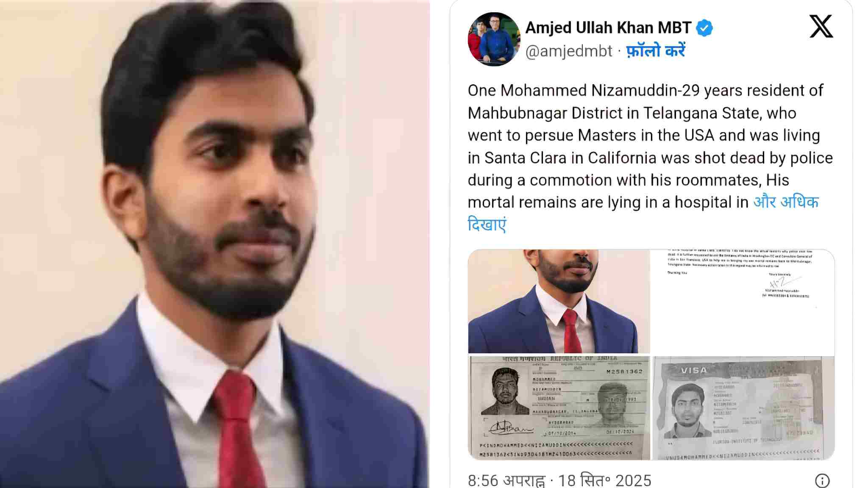Click the large portrait photo on left
The height and width of the screenshot is (488, 868).
point(214,244)
